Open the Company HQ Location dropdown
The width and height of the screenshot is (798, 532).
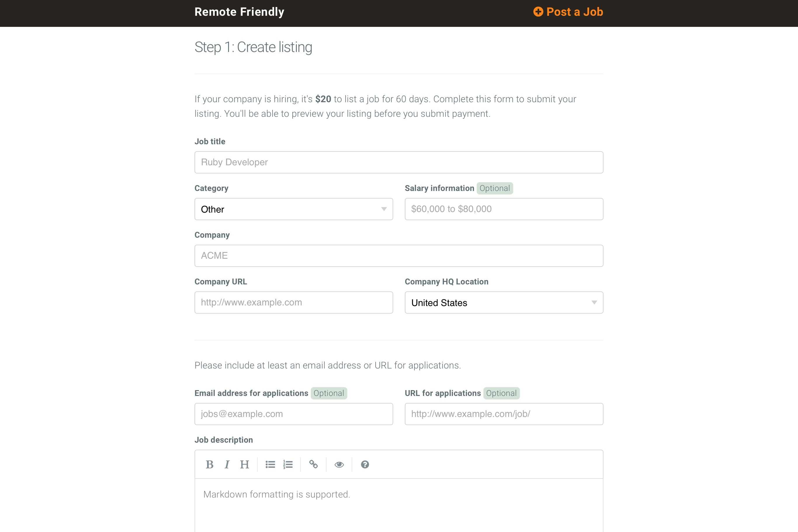[504, 302]
